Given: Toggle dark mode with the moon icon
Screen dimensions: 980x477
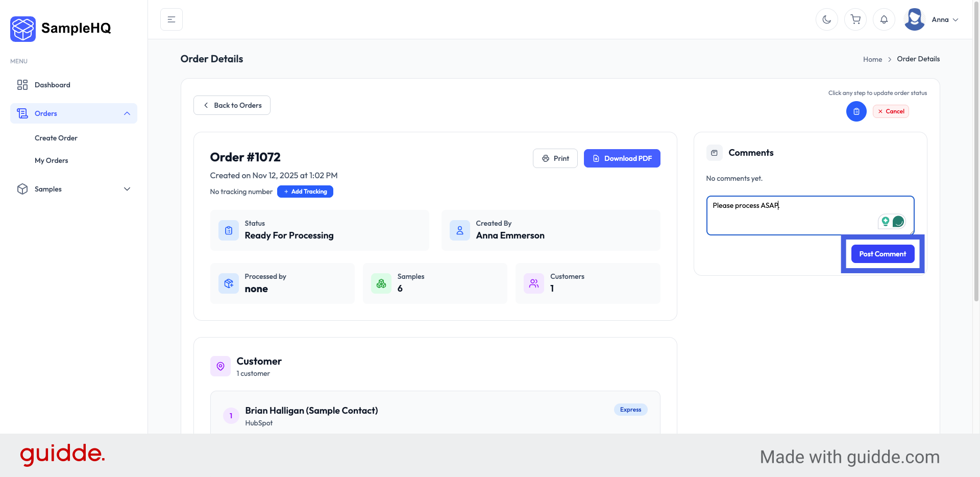Looking at the screenshot, I should click(x=826, y=20).
